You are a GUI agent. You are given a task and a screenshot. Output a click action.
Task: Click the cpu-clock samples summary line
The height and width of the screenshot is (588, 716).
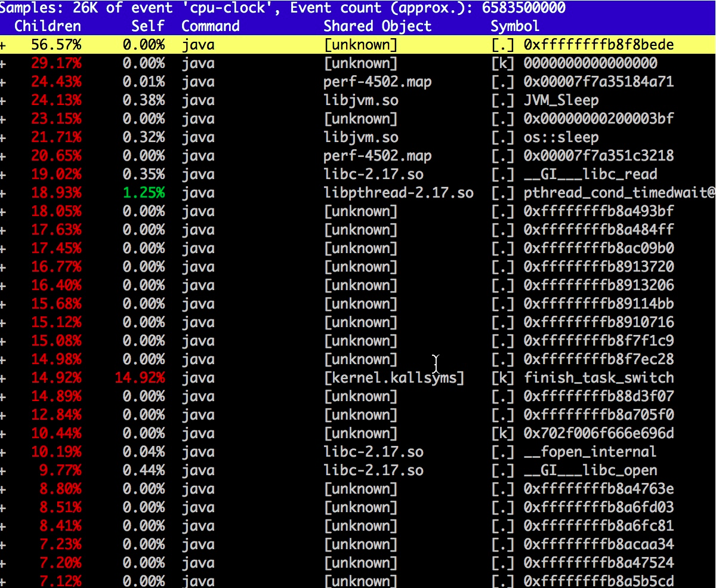click(x=283, y=8)
